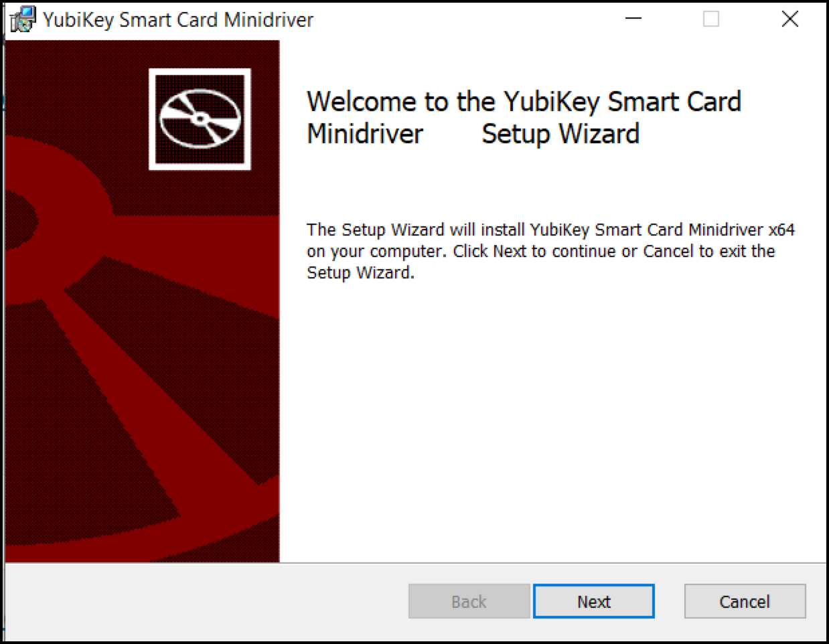Click the tiny floppy-disk setup icon top left
The image size is (829, 644).
pos(21,18)
